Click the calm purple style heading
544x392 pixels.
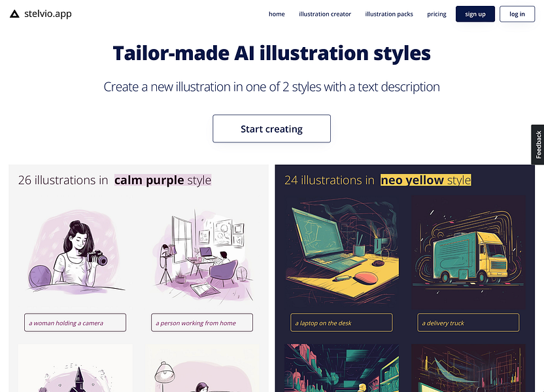coord(163,180)
